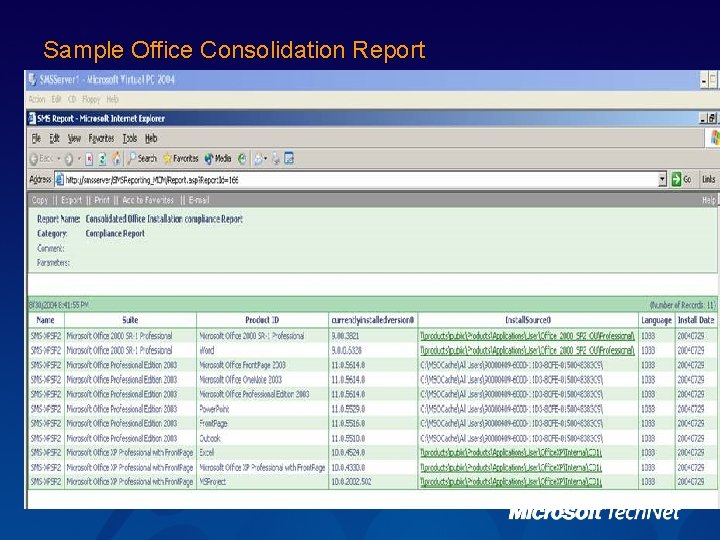Screen dimensions: 720x540
Task: Click Virtual PC title bar icon
Action: tap(32, 80)
